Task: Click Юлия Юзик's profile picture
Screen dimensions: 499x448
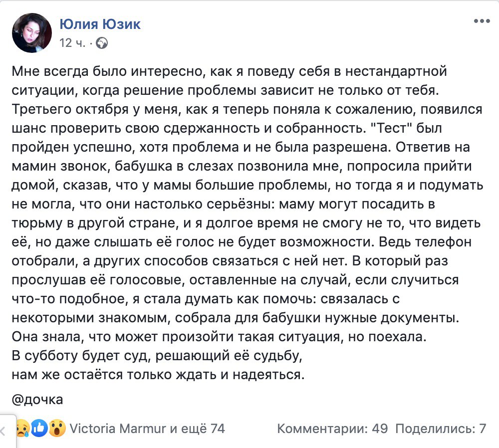Action: tap(31, 33)
